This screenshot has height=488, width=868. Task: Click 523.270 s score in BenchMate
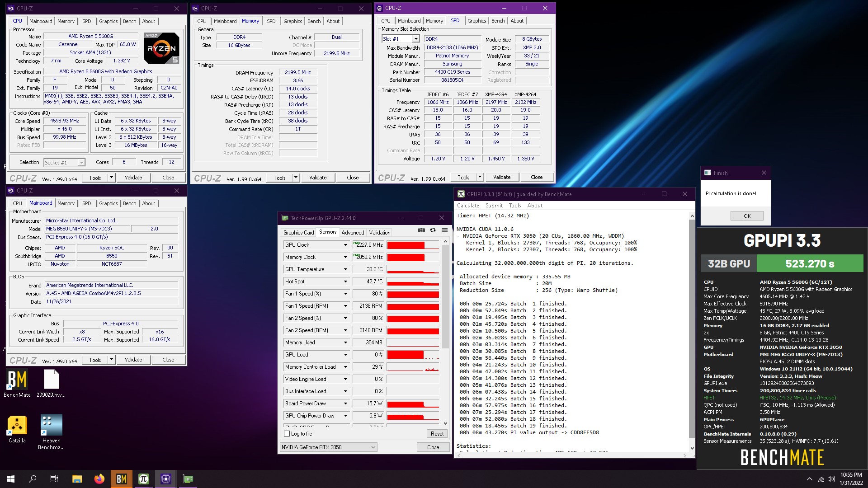click(810, 263)
